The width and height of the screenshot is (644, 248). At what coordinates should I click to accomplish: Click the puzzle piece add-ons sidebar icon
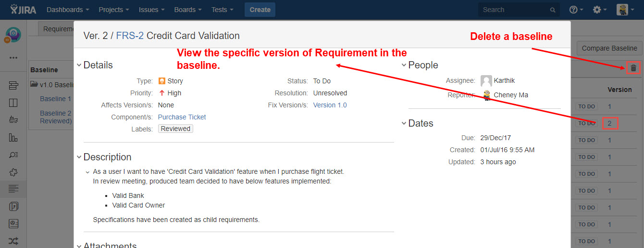(x=13, y=172)
